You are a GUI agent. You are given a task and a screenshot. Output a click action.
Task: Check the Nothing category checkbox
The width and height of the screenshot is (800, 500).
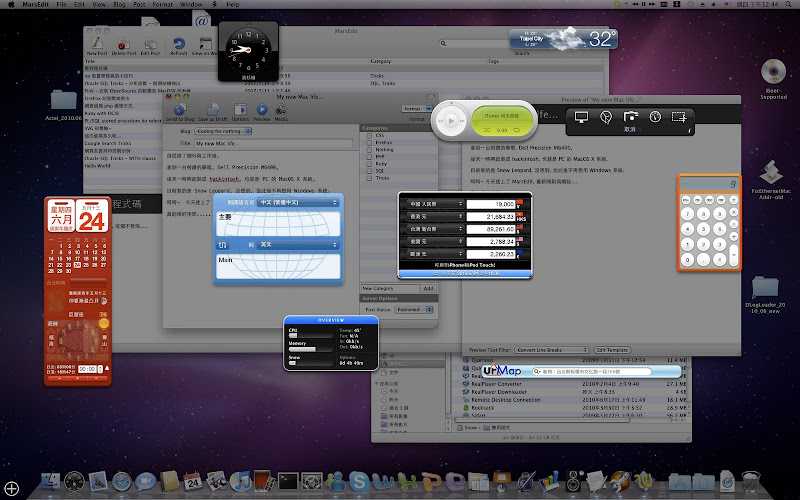click(x=369, y=150)
